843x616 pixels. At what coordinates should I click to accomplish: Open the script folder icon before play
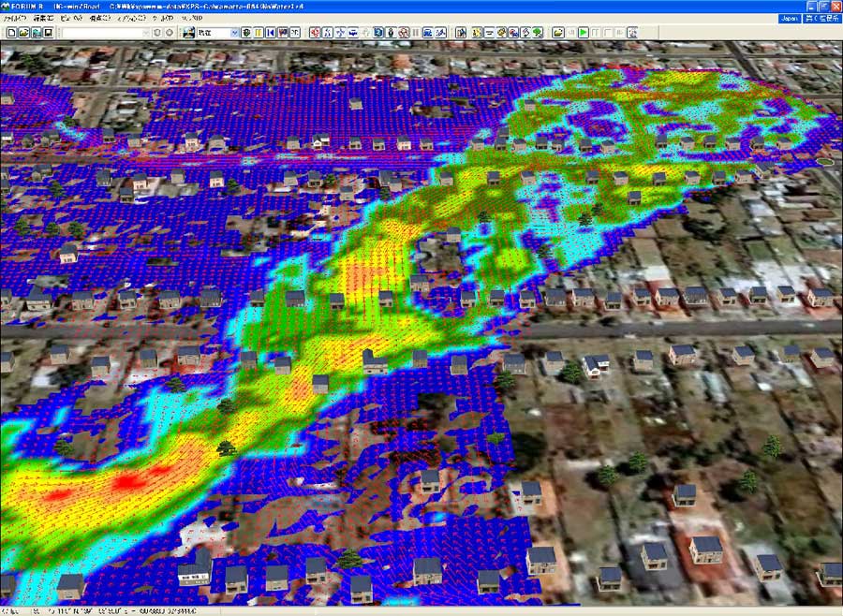tap(558, 33)
